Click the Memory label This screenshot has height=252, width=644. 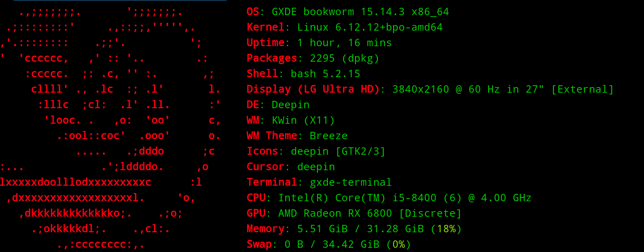click(x=265, y=229)
